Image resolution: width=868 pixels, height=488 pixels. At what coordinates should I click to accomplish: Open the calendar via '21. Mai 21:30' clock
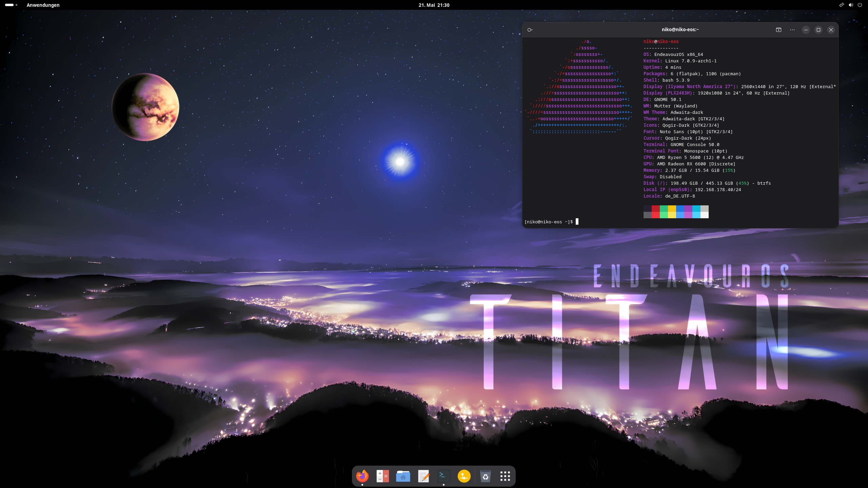click(434, 5)
